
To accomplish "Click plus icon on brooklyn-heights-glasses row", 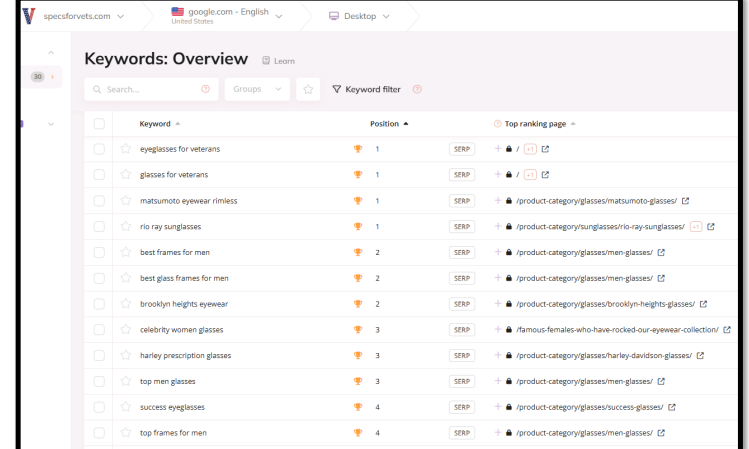I will (x=498, y=304).
